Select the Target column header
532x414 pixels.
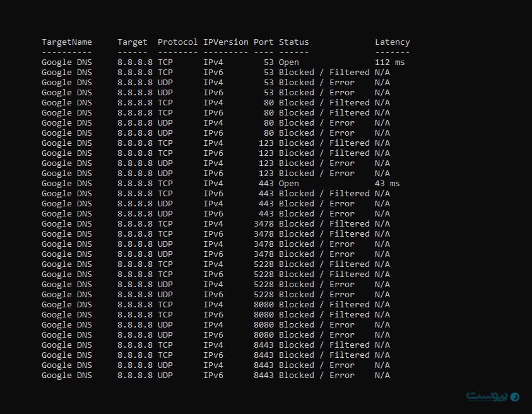tap(133, 42)
